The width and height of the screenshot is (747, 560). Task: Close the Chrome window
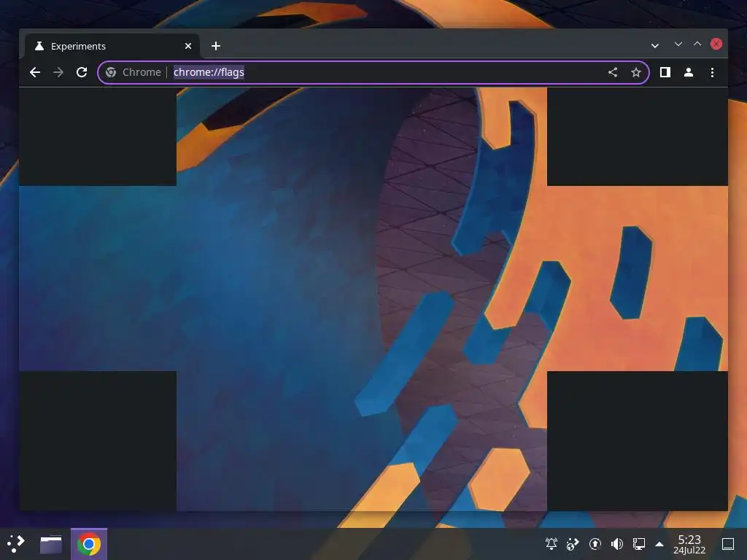716,44
